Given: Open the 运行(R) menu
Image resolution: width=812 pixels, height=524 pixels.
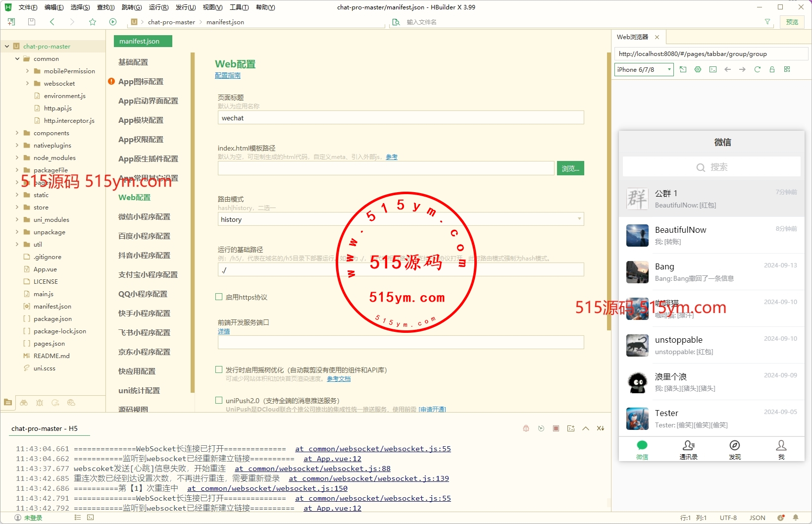Looking at the screenshot, I should point(158,7).
